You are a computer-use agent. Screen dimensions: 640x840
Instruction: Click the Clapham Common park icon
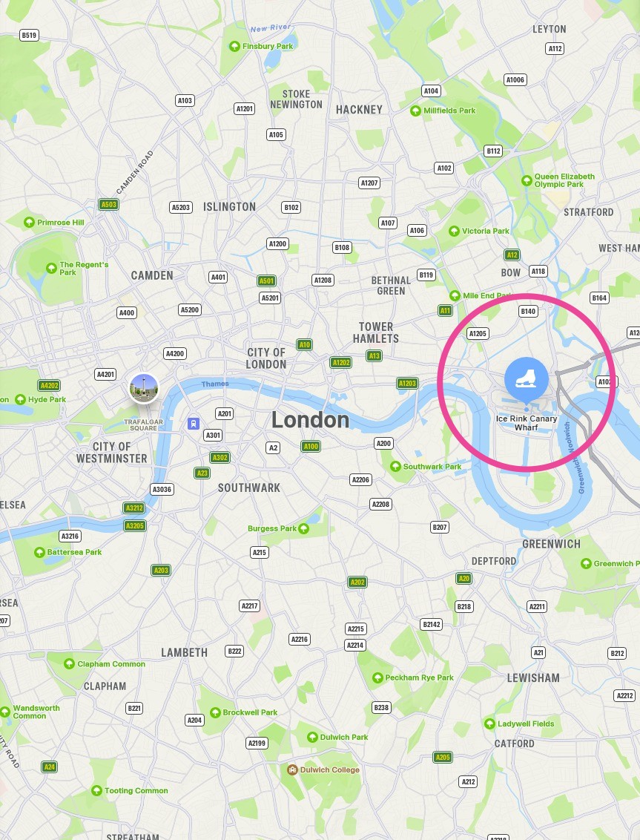point(69,664)
